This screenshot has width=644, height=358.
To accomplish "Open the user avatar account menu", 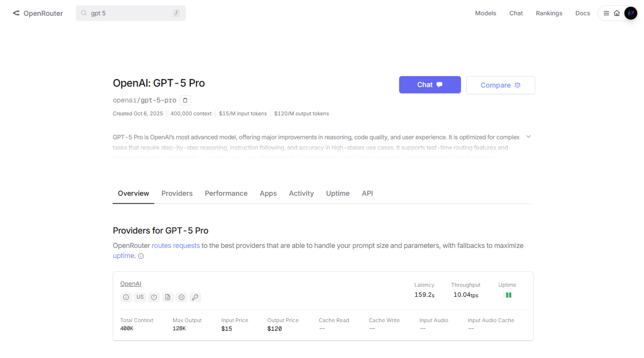I will pos(630,13).
